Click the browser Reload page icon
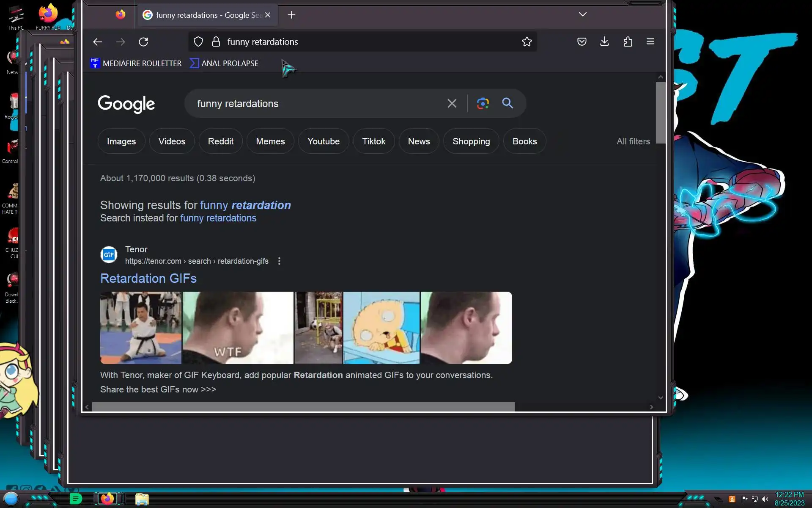This screenshot has height=508, width=812. pos(143,42)
